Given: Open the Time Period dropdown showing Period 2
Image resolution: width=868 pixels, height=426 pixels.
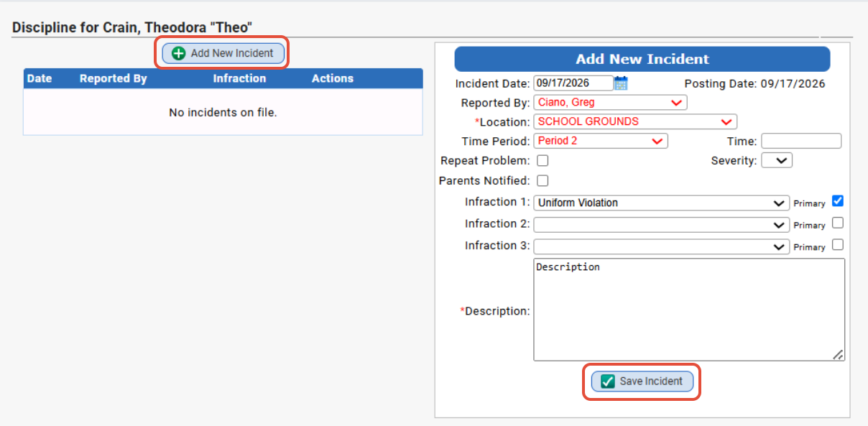Looking at the screenshot, I should pos(601,141).
